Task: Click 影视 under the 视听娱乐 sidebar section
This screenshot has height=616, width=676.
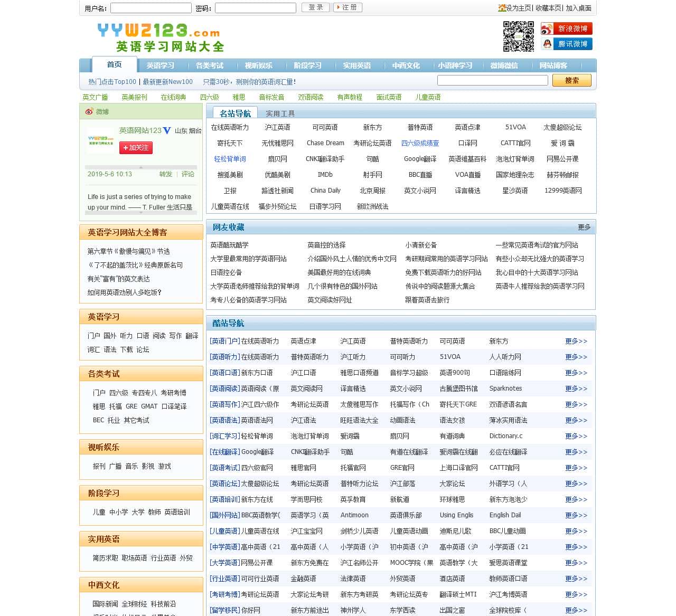Action: point(148,467)
